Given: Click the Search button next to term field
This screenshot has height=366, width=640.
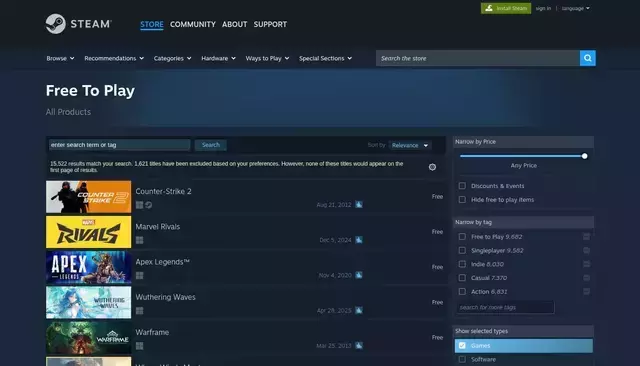Looking at the screenshot, I should (x=211, y=145).
